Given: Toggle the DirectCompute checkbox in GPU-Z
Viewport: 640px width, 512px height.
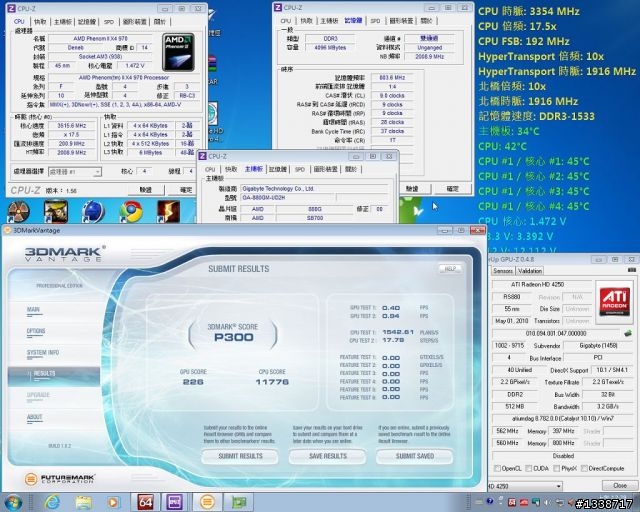Looking at the screenshot, I should 584,468.
